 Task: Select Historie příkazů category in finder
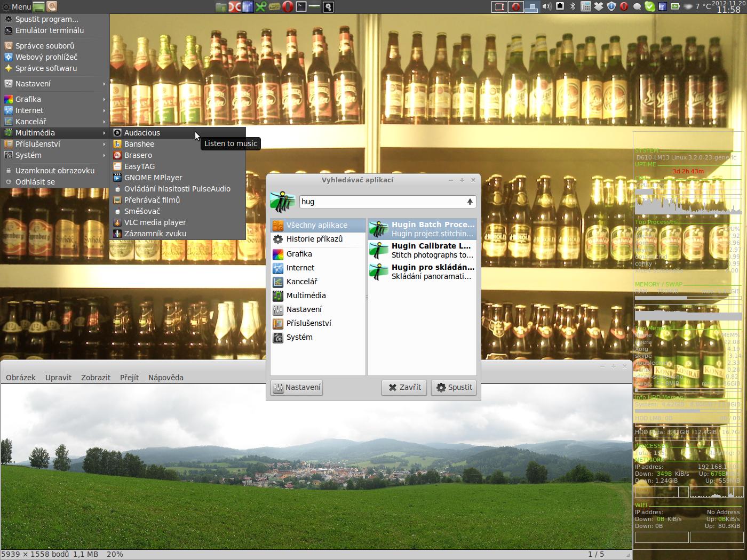[314, 239]
